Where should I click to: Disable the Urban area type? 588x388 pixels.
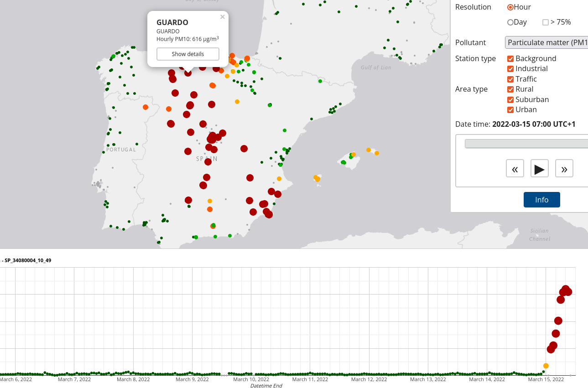pyautogui.click(x=510, y=110)
